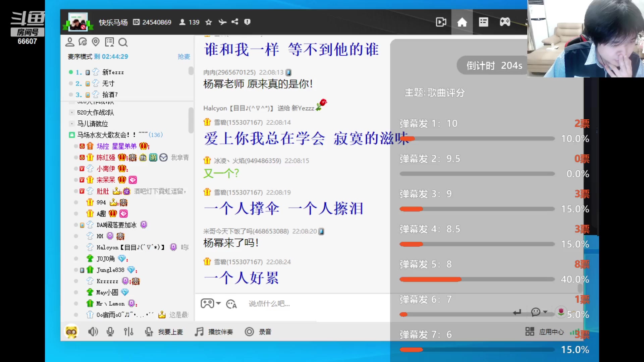
Task: Click the user list scrollbar
Action: [191, 120]
